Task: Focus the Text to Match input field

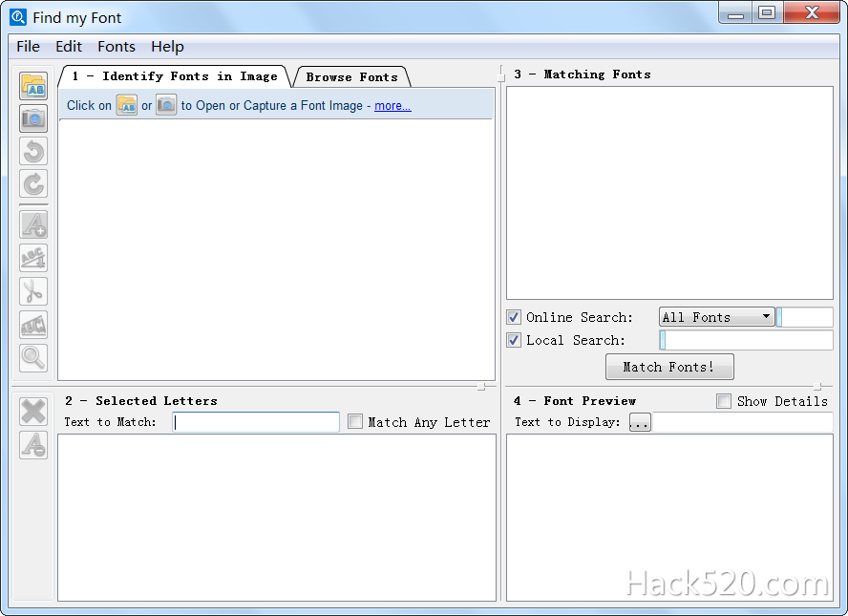Action: click(256, 422)
